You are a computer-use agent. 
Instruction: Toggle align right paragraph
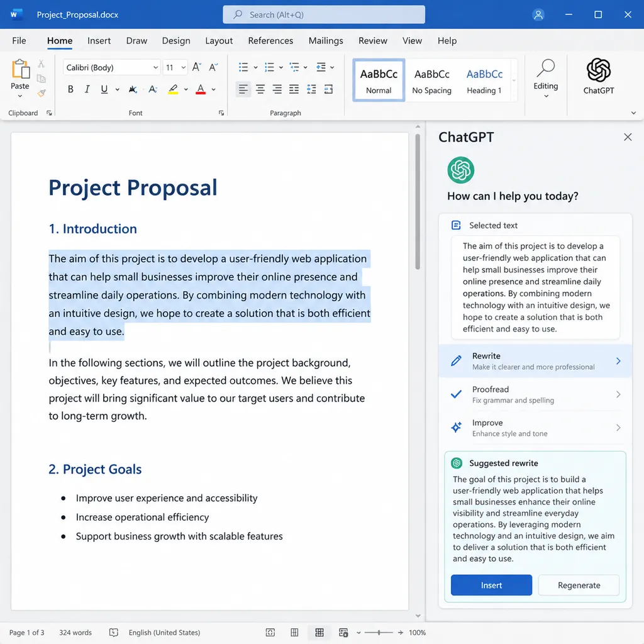pos(277,89)
